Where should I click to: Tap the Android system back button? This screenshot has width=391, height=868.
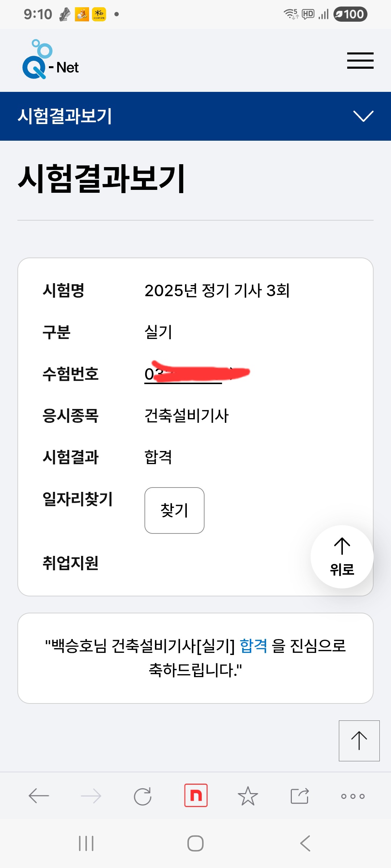pyautogui.click(x=305, y=843)
